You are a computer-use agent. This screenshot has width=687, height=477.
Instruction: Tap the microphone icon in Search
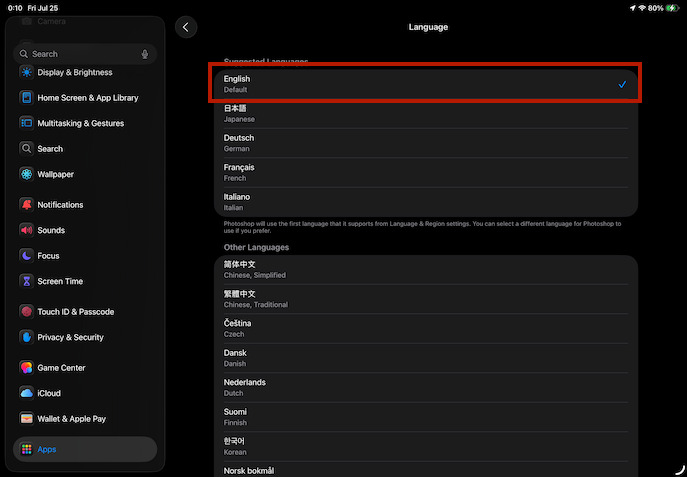coord(146,54)
